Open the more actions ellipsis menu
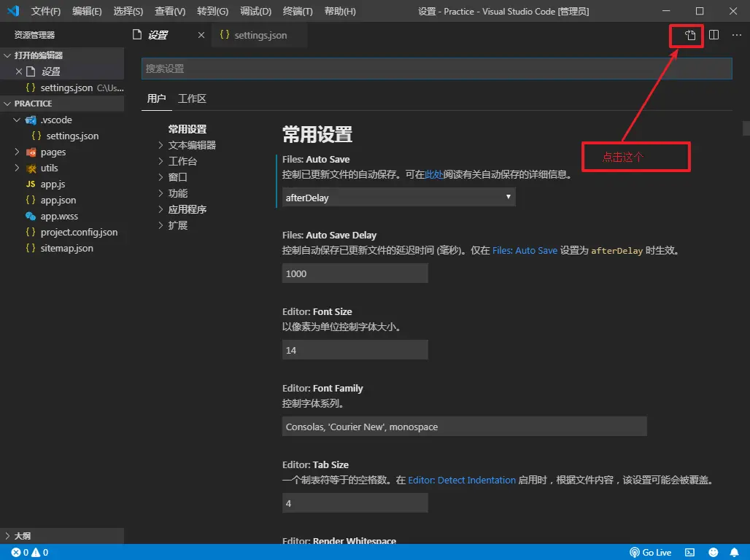 tap(737, 35)
